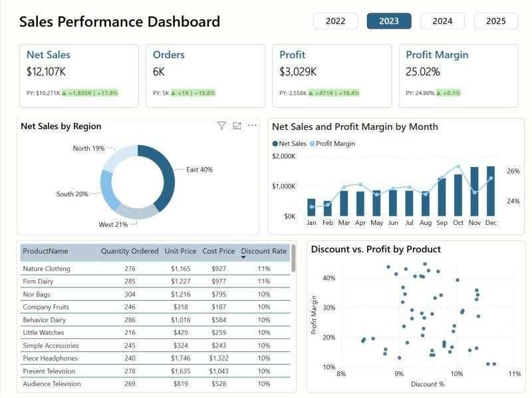Select the 2024 year slicer
This screenshot has height=398, width=532.
click(x=442, y=21)
